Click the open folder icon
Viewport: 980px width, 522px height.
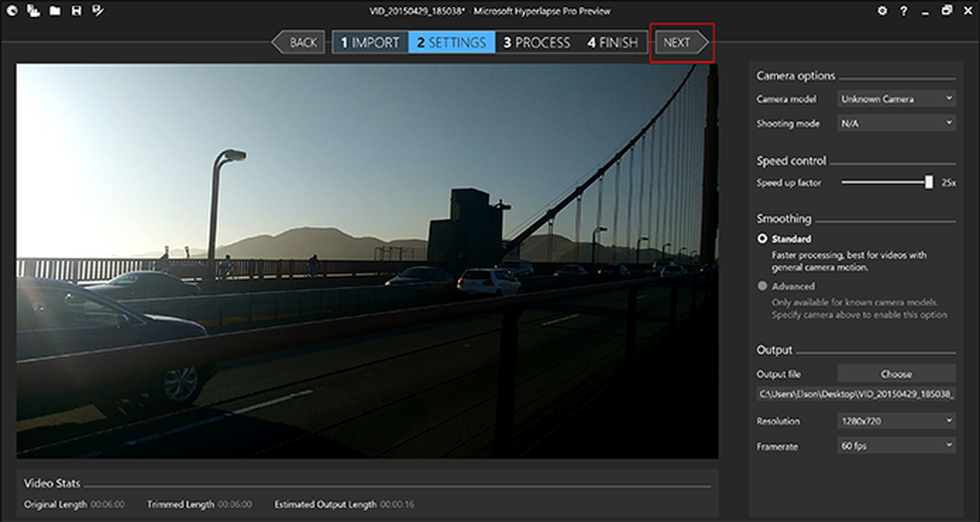(x=55, y=11)
